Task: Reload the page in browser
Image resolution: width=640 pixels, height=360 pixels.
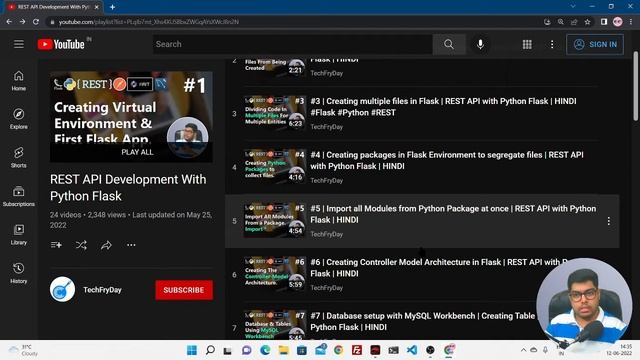Action: tap(36, 22)
